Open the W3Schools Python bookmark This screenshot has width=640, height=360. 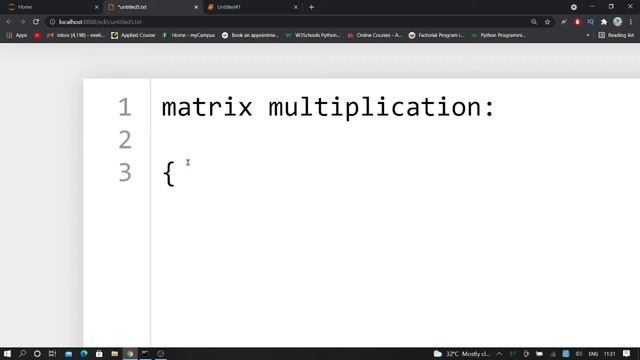pos(313,36)
